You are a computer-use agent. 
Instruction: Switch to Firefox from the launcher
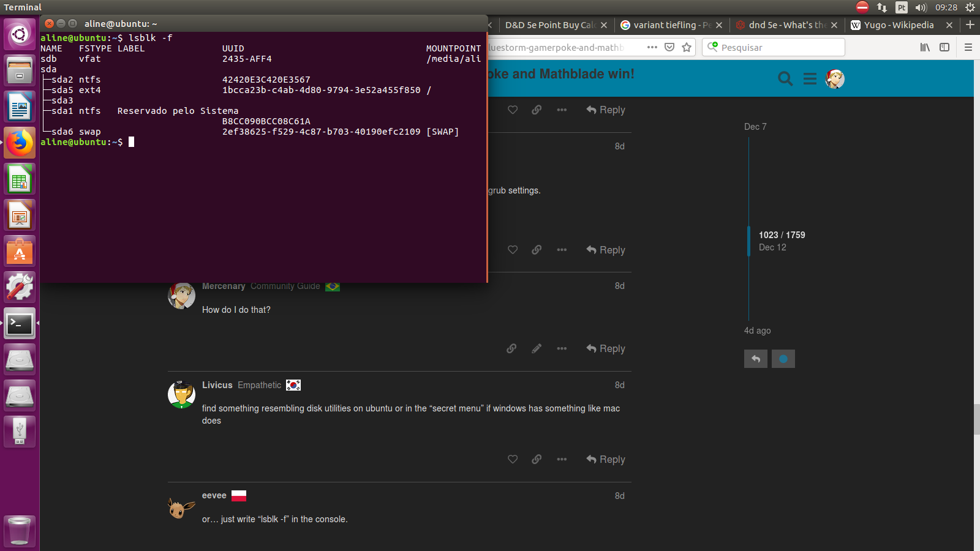(20, 143)
